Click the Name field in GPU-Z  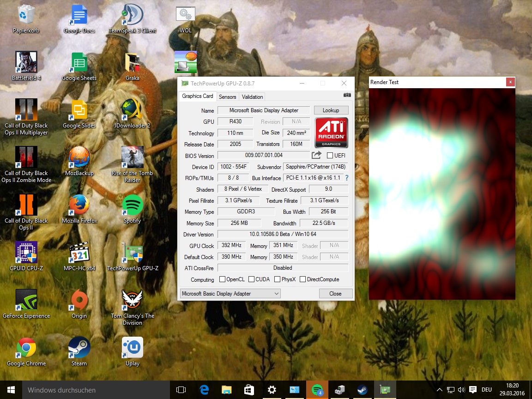click(264, 110)
